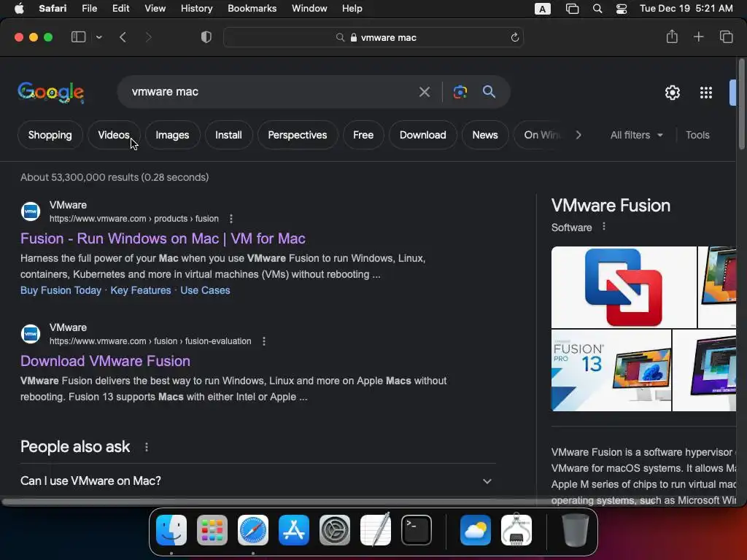Viewport: 747px width, 560px height.
Task: Open more options for the products fusion result
Action: pos(231,219)
